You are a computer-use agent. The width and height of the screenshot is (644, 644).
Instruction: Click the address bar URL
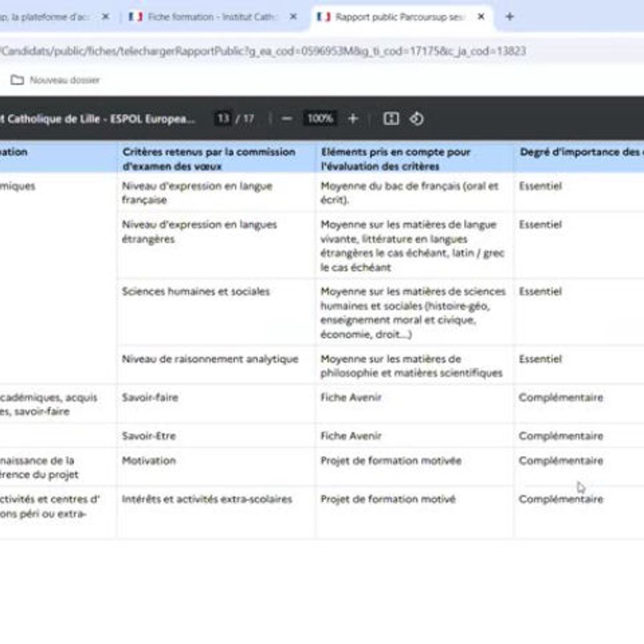point(263,51)
